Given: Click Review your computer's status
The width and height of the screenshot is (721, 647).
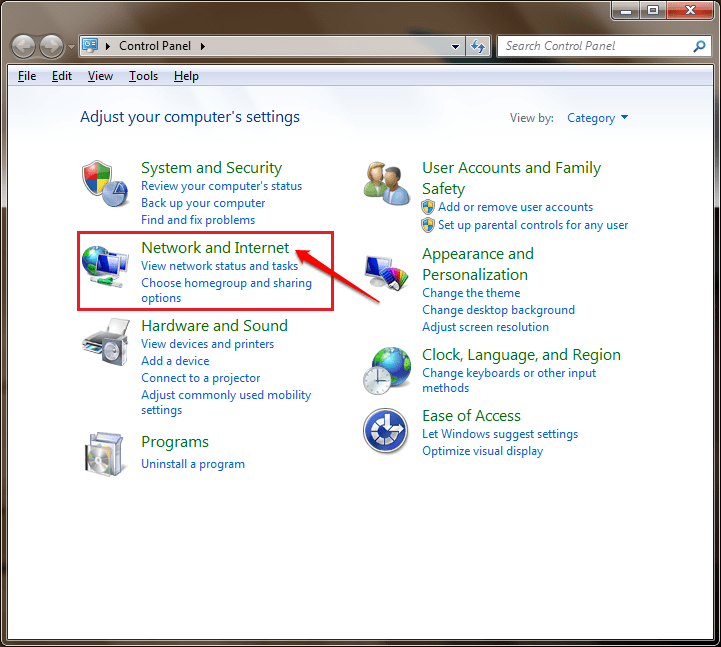Looking at the screenshot, I should pos(222,186).
